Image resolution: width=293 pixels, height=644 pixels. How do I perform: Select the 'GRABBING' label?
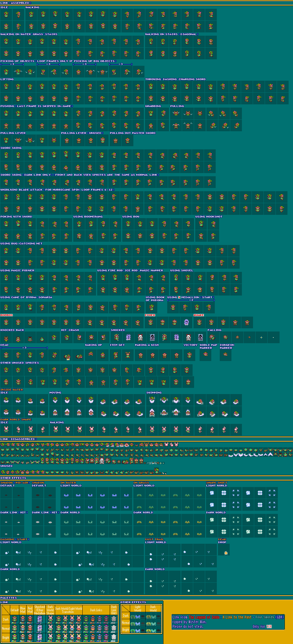153,106
